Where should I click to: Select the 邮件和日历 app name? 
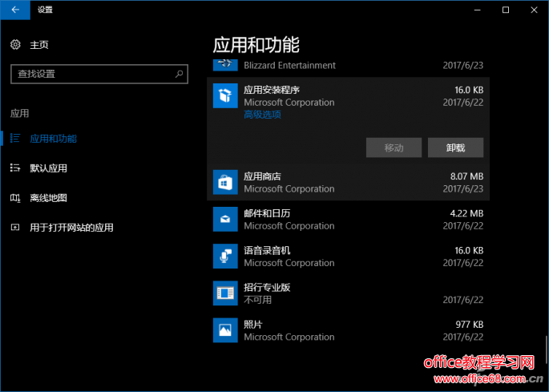(267, 213)
